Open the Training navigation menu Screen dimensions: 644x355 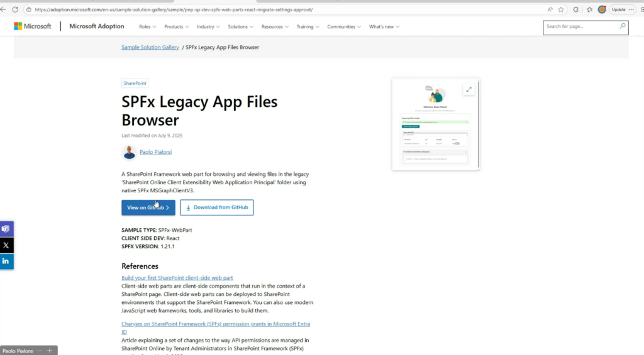click(308, 27)
